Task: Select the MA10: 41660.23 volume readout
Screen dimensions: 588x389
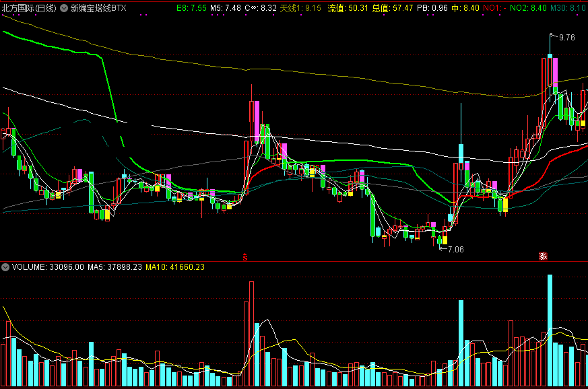Action: pyautogui.click(x=175, y=267)
